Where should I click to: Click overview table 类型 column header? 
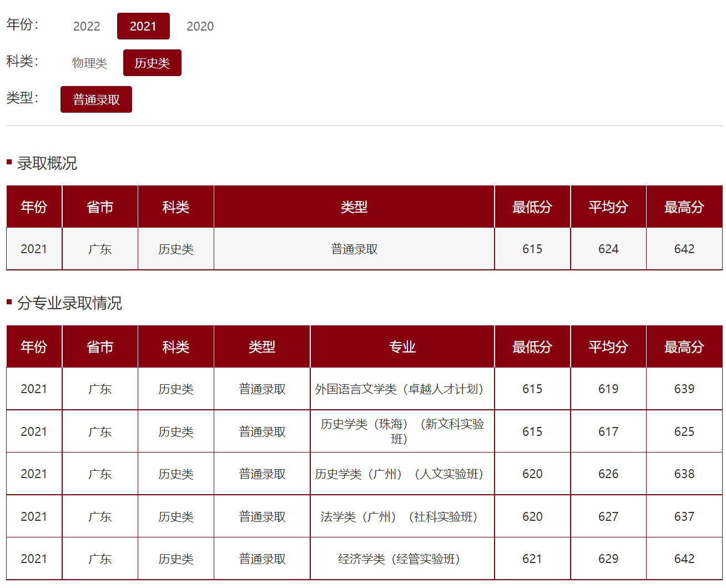(x=354, y=207)
